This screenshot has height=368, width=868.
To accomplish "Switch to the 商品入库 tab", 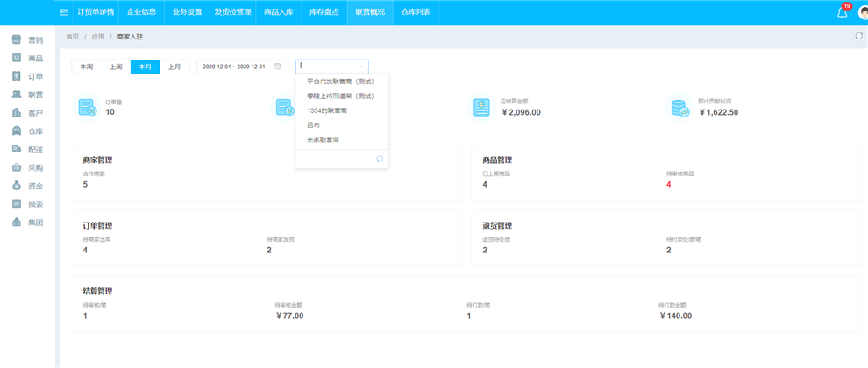I will [x=279, y=12].
